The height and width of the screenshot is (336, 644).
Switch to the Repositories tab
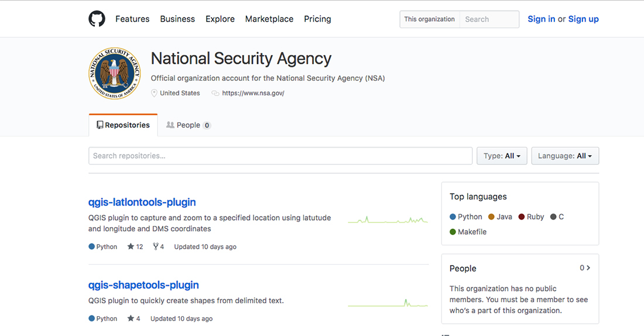pyautogui.click(x=123, y=125)
